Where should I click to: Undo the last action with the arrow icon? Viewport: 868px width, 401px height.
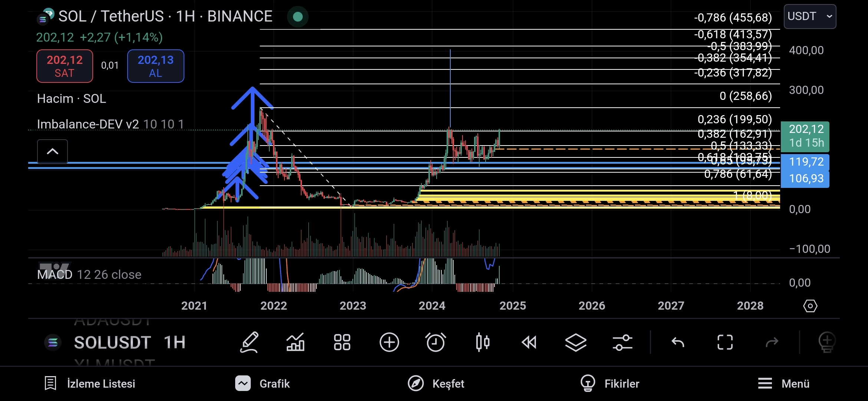coord(678,342)
